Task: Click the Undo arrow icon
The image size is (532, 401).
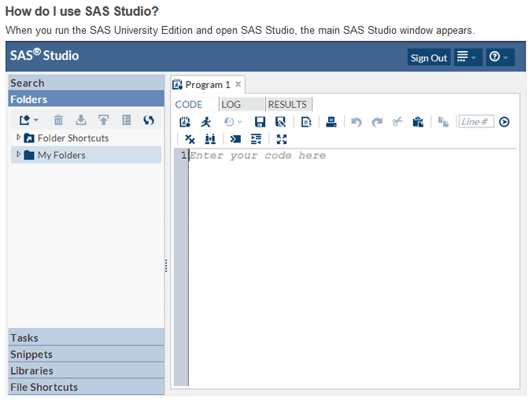Action: point(357,122)
